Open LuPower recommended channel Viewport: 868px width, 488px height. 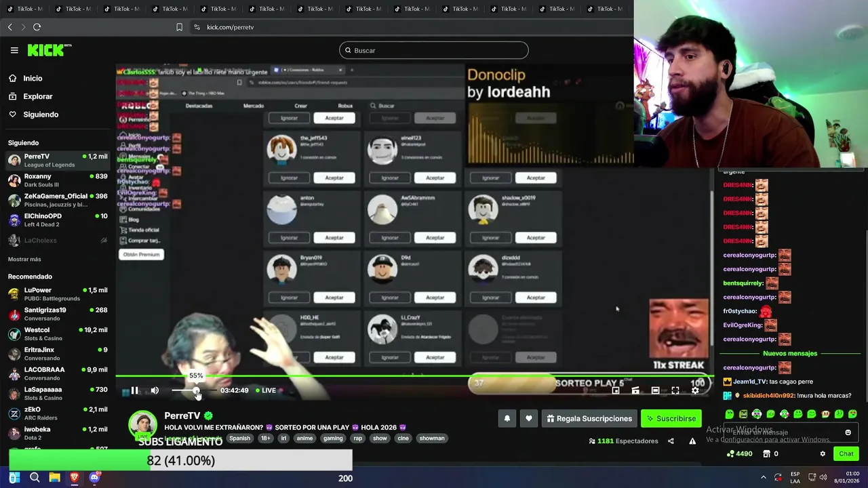(x=57, y=294)
